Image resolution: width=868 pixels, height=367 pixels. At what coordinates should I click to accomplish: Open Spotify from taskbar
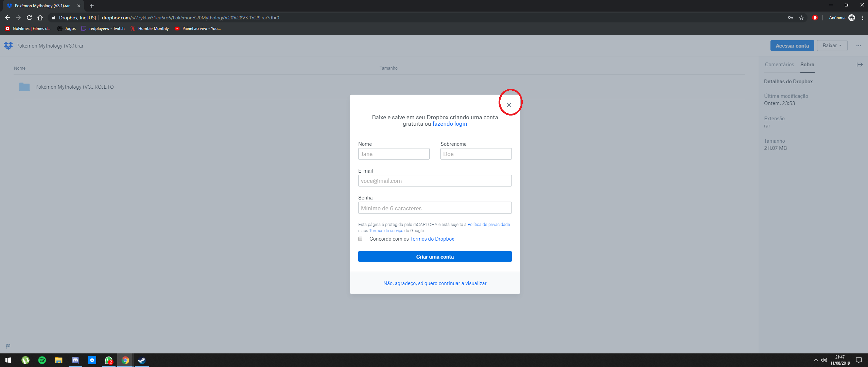tap(42, 360)
